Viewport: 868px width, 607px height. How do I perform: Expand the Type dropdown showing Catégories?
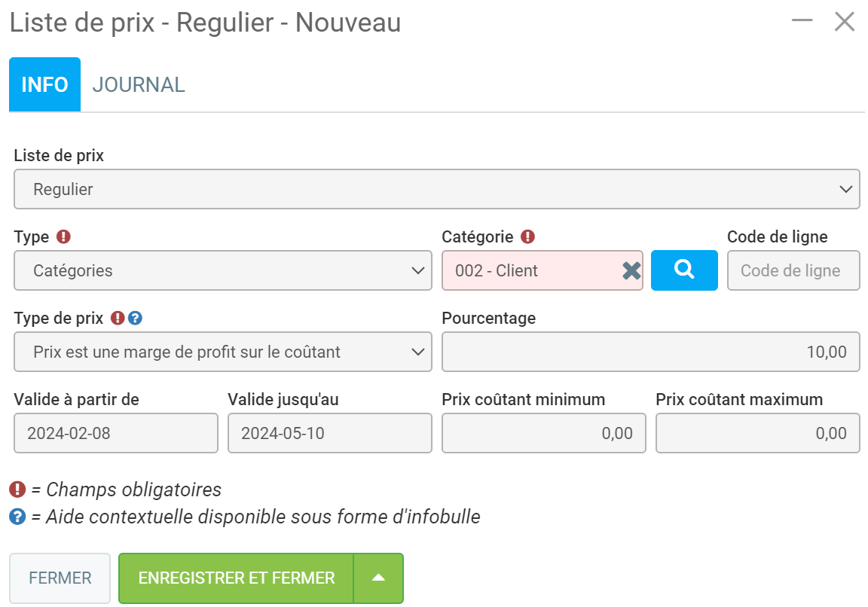222,270
